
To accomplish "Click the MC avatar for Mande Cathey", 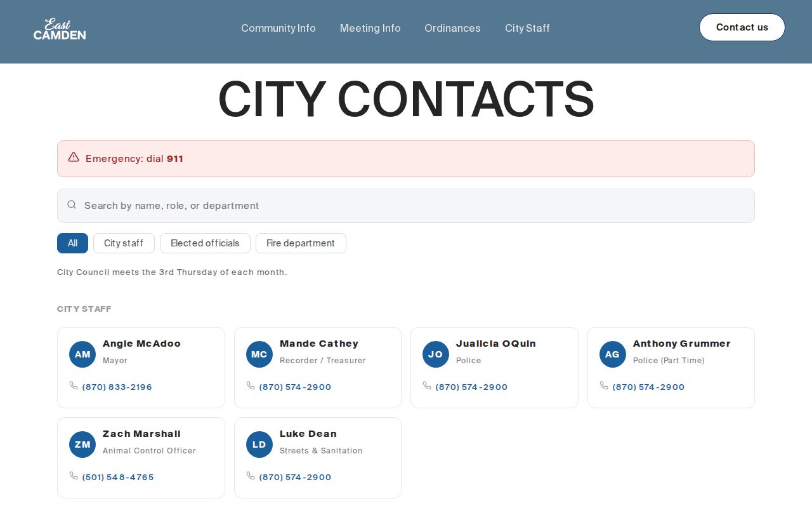I will coord(259,354).
